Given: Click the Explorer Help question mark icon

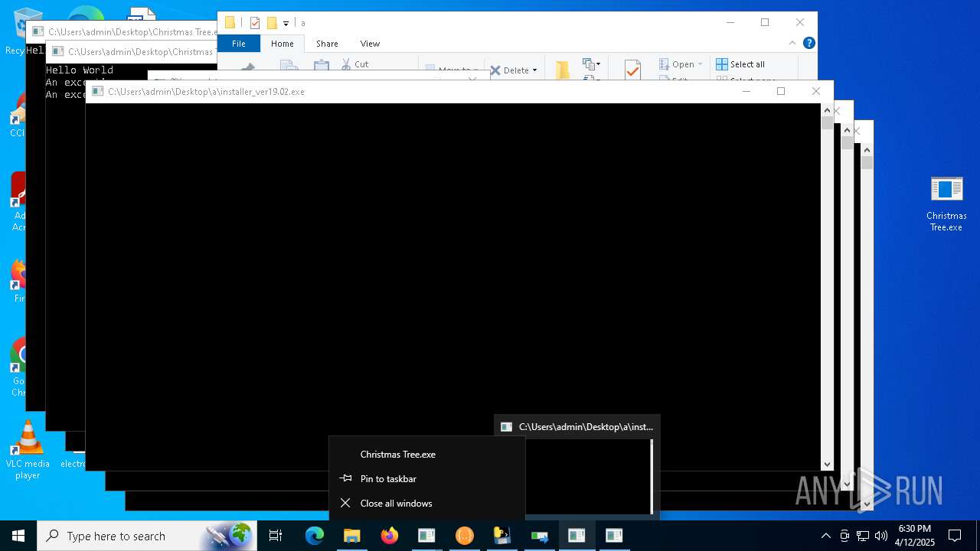Looking at the screenshot, I should 808,43.
